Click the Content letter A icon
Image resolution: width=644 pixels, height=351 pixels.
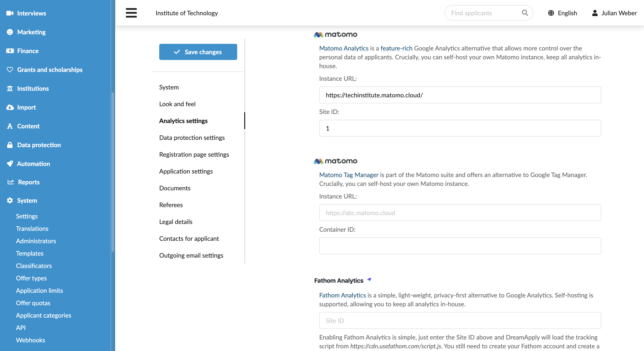[x=10, y=126]
